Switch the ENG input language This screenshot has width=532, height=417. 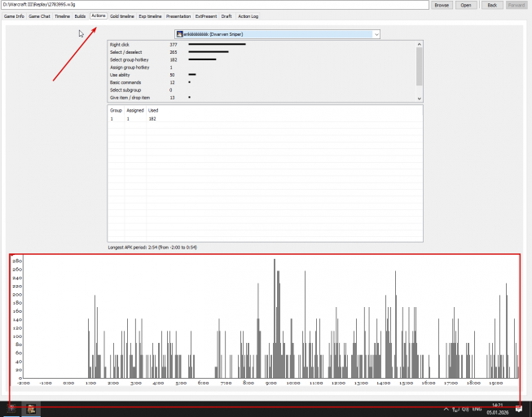pos(477,409)
